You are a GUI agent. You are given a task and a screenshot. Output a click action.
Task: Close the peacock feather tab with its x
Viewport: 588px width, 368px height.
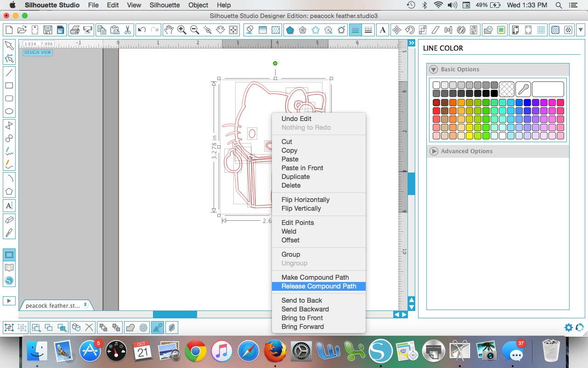[x=85, y=305]
